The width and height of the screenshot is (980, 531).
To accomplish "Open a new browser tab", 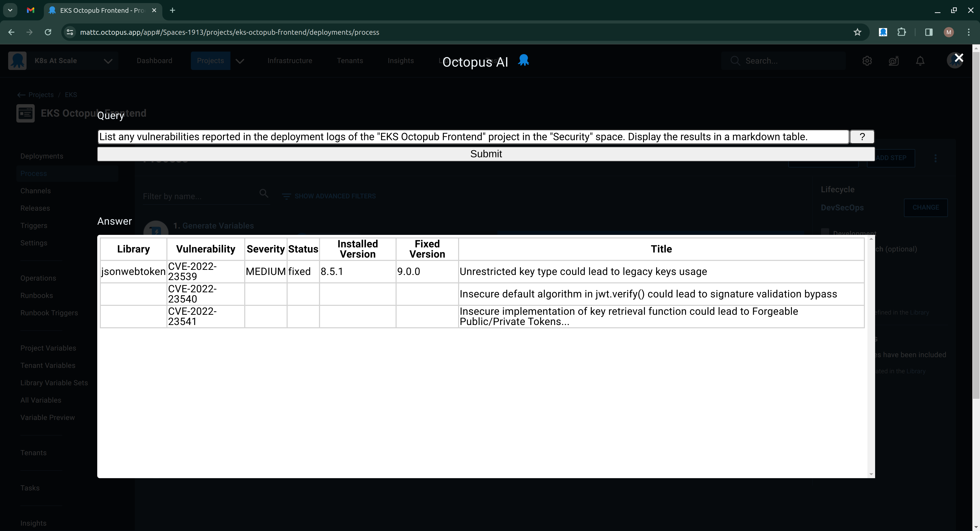I will (172, 10).
